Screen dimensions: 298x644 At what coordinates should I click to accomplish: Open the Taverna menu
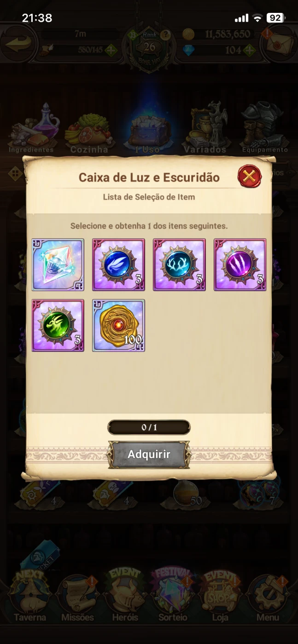tap(29, 598)
